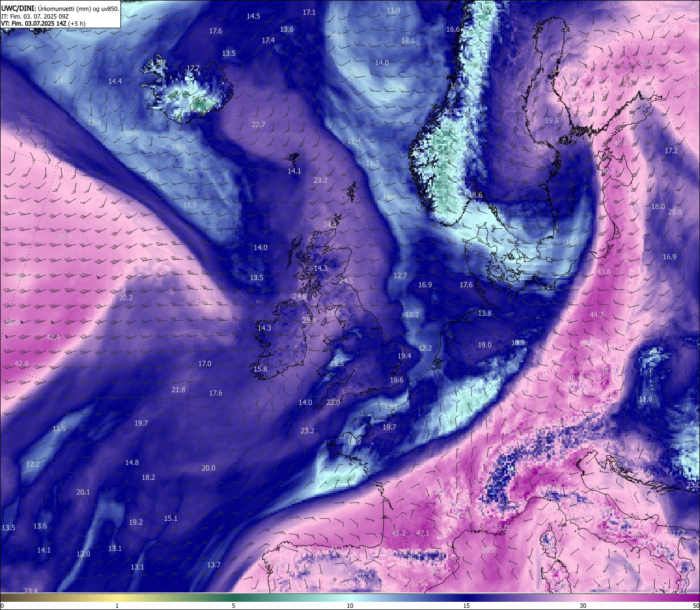Click the value 12.0 in the lower left
Viewport: 700px width, 610px height.
83,554
